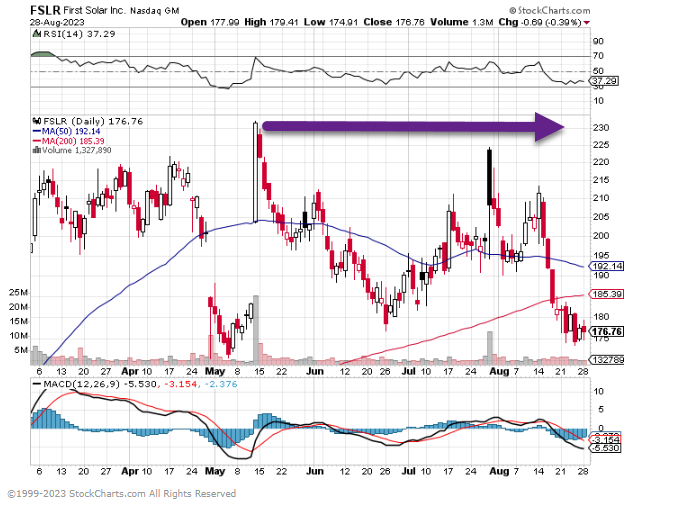Click the 'Volume 1,327,890' legend entry

point(77,150)
